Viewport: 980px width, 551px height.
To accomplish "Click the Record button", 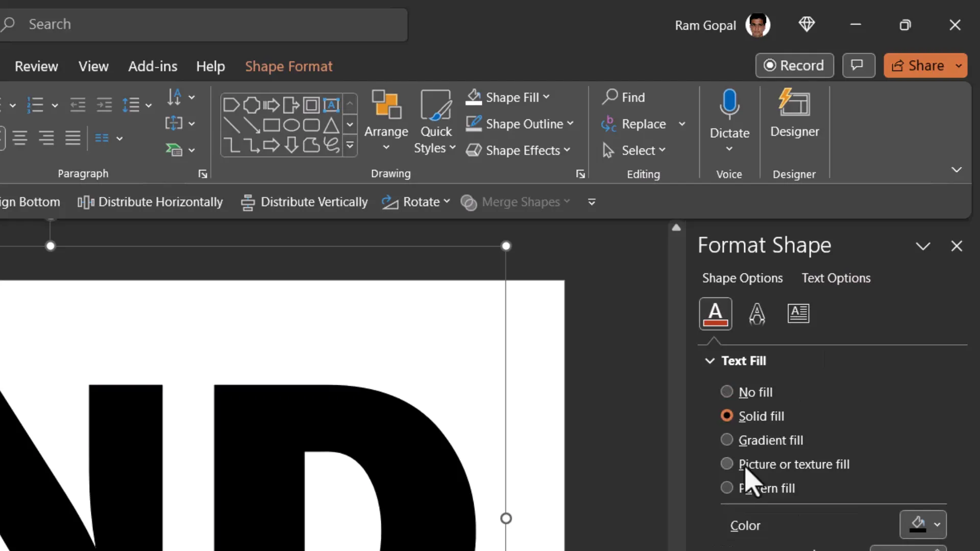I will (x=794, y=65).
